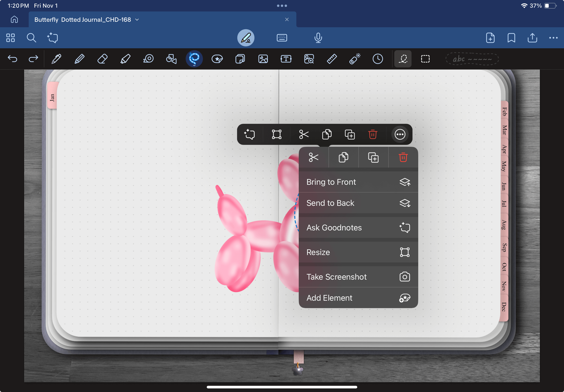
Task: Collapse the selection popup more button
Action: click(x=400, y=134)
